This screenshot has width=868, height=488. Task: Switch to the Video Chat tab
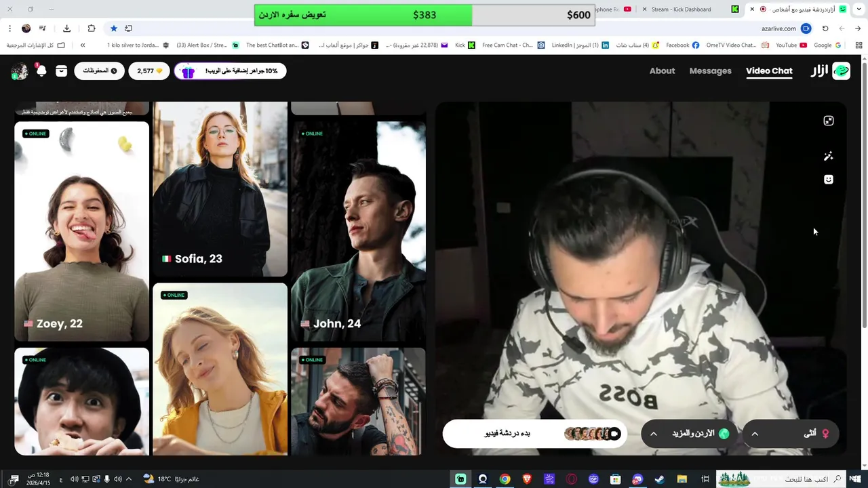tap(769, 70)
